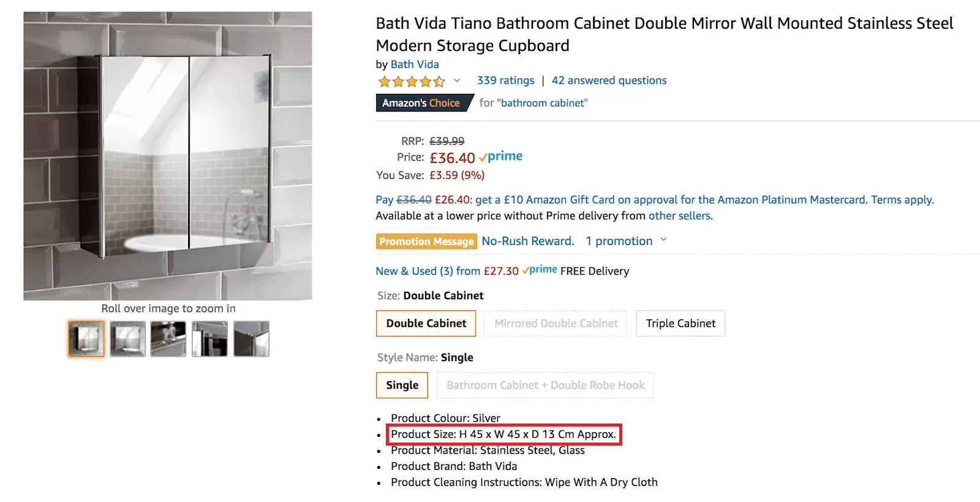The width and height of the screenshot is (980, 502).
Task: Visit the Bath Vida brand page
Action: [415, 64]
